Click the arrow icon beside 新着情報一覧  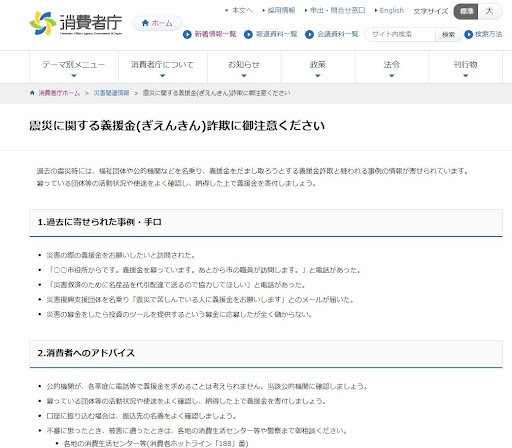[x=187, y=34]
